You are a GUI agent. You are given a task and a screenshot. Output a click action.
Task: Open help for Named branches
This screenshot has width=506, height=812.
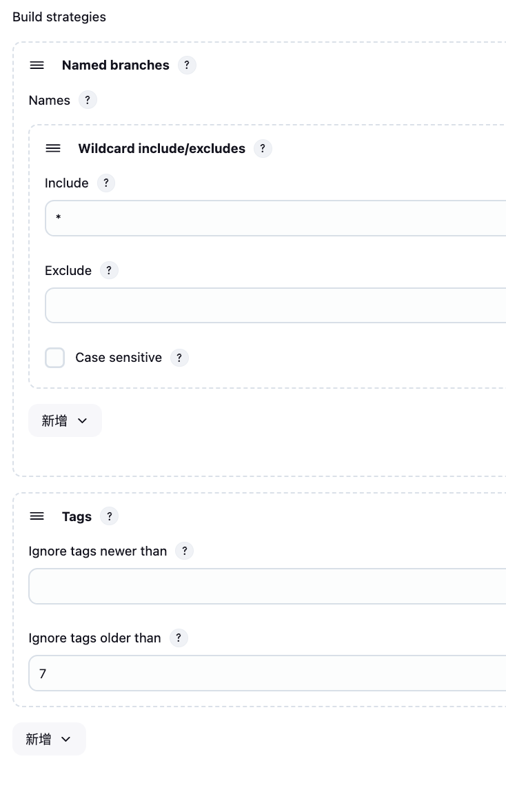click(187, 65)
